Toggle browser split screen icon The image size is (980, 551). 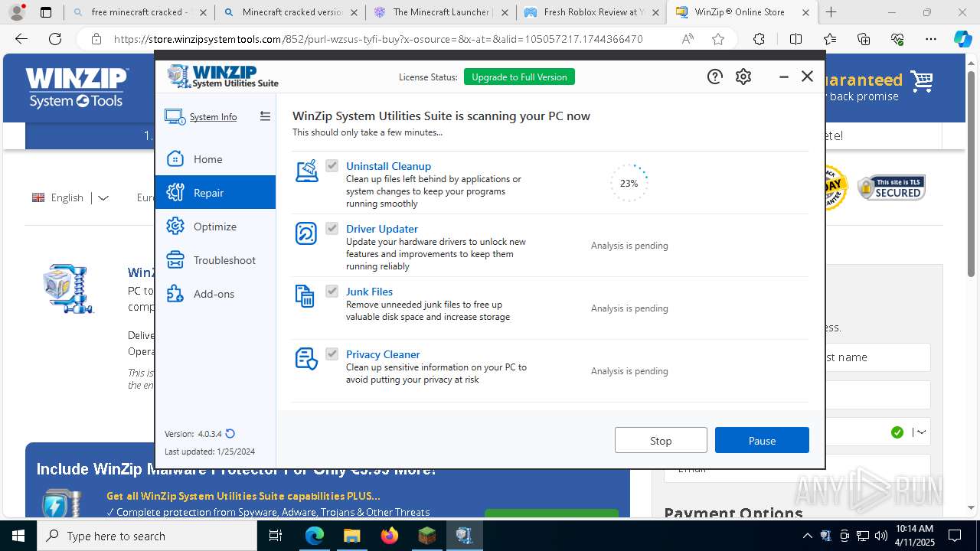[x=795, y=39]
